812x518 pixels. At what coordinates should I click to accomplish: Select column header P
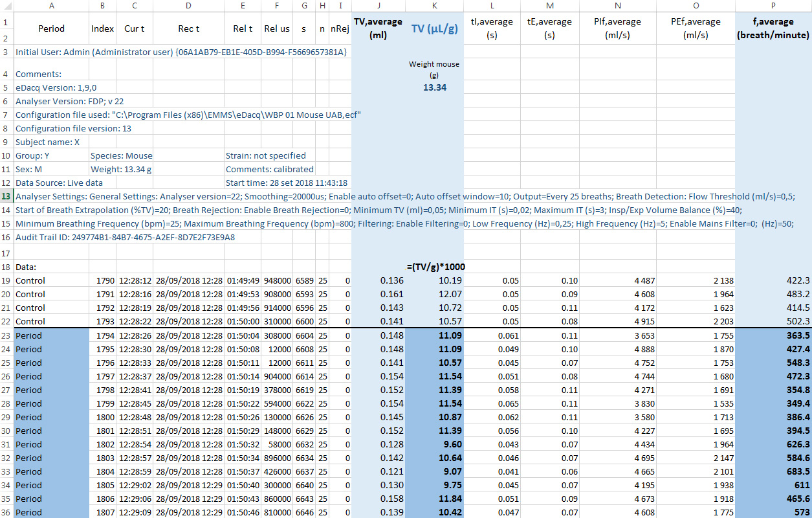774,5
